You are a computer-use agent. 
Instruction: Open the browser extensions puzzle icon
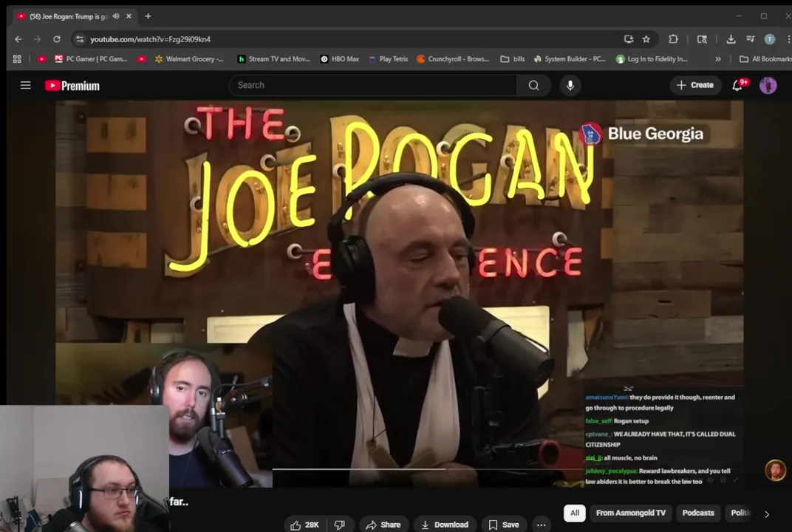coord(673,39)
